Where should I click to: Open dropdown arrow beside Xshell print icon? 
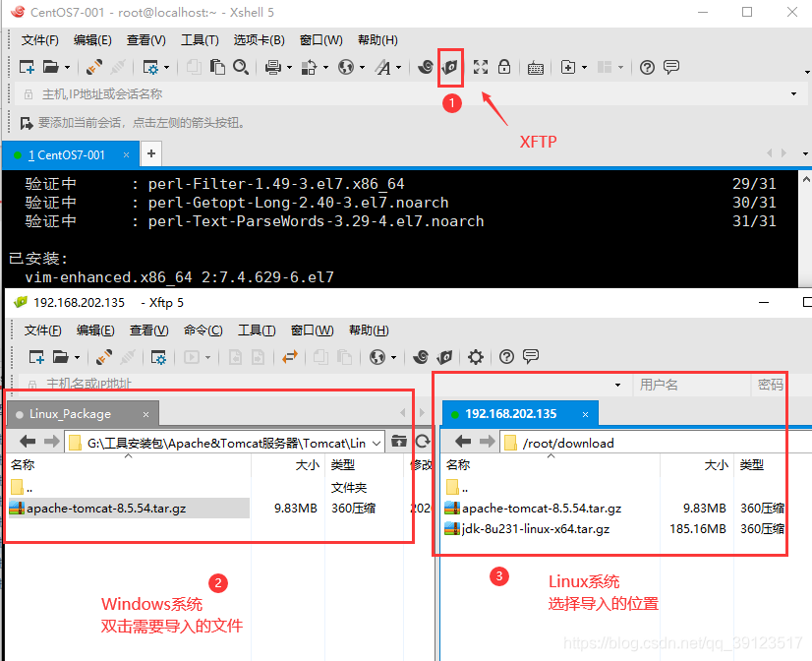[x=289, y=67]
